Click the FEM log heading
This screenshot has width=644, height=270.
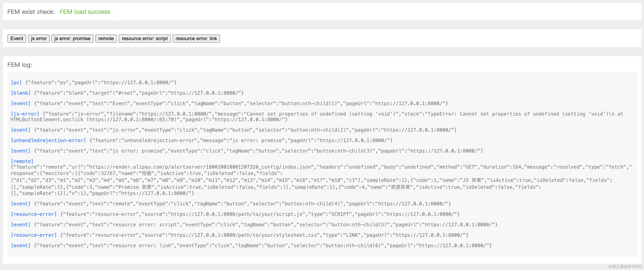tap(20, 65)
